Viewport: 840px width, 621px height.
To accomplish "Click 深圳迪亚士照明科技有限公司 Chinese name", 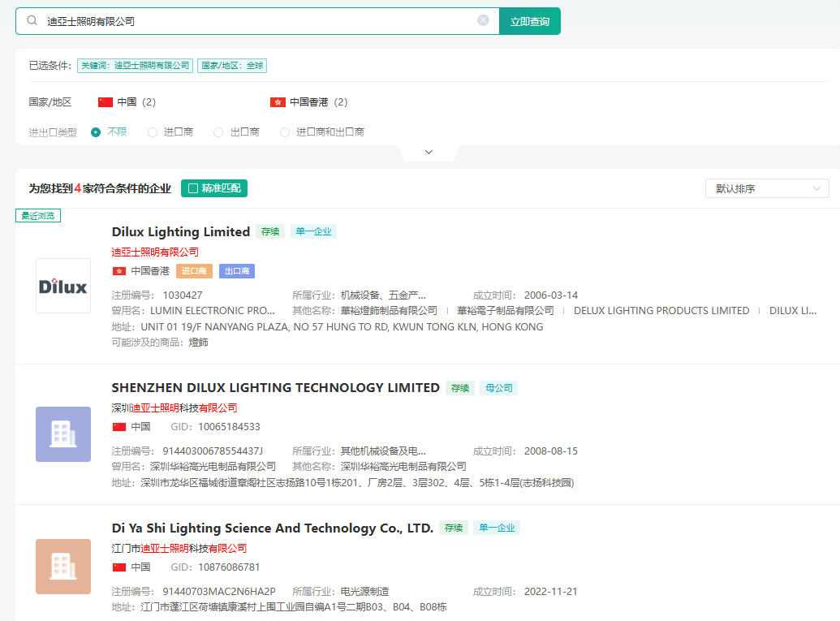I will click(174, 408).
